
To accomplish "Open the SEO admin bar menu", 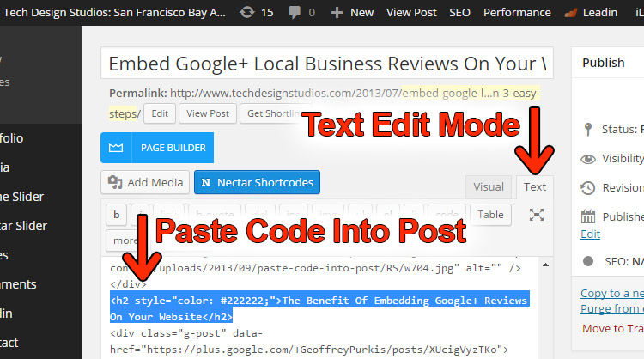I will click(459, 13).
